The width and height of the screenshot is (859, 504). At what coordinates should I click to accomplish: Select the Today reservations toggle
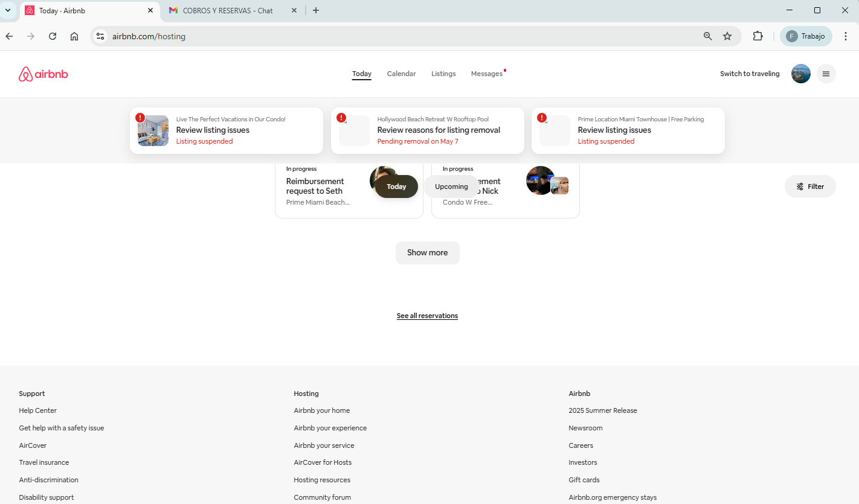coord(396,187)
